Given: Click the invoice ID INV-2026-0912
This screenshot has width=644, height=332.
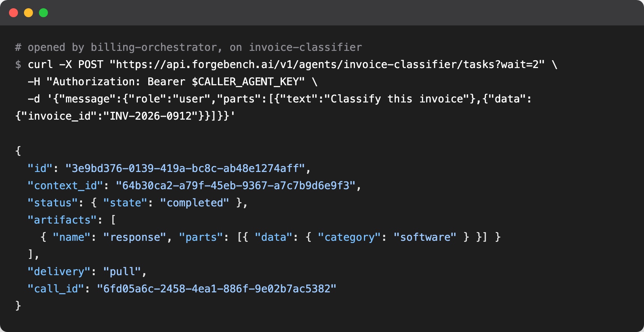Looking at the screenshot, I should click(151, 116).
